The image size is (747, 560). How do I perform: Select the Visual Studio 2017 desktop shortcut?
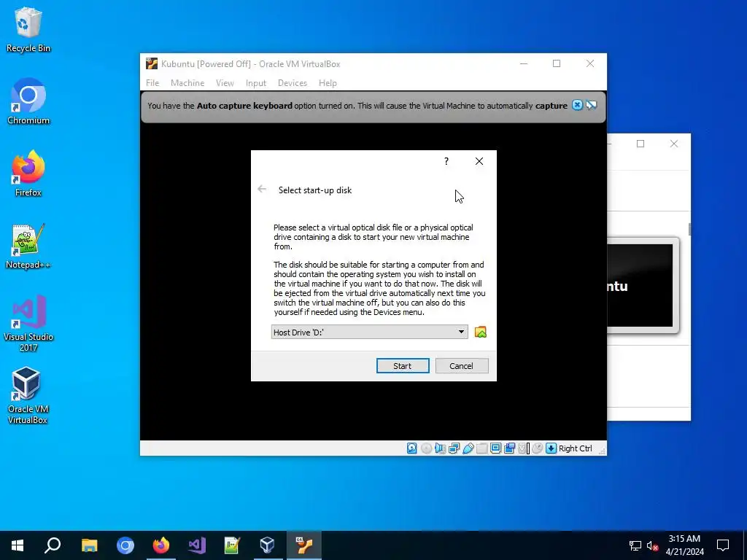(28, 323)
